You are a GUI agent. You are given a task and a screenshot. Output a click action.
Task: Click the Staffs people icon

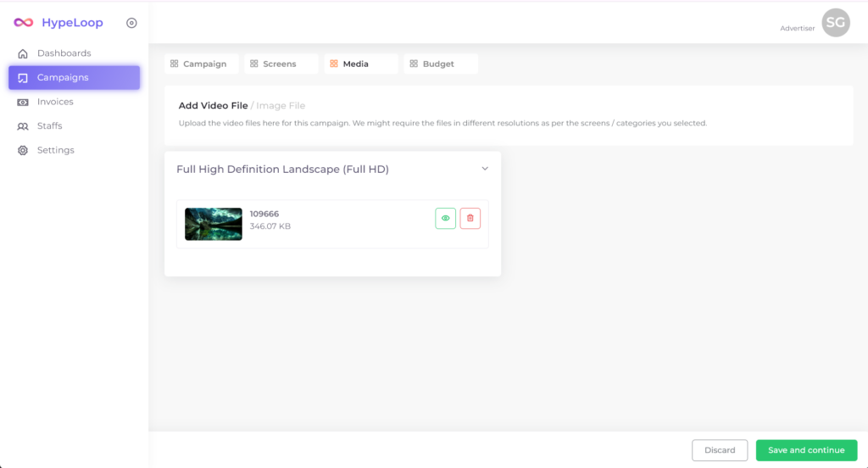pos(23,126)
